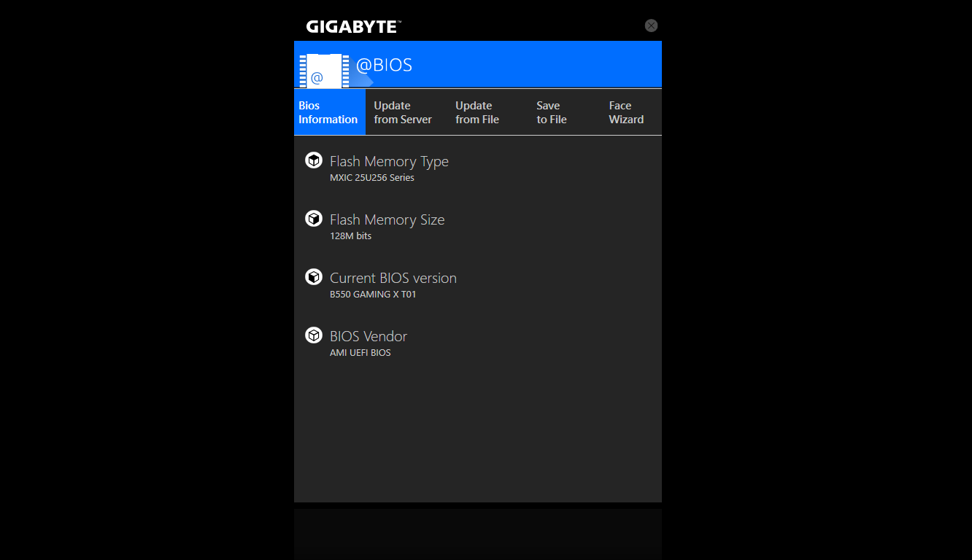Click the AMI UEFI BIOS vendor text
The image size is (972, 560).
pyautogui.click(x=360, y=353)
